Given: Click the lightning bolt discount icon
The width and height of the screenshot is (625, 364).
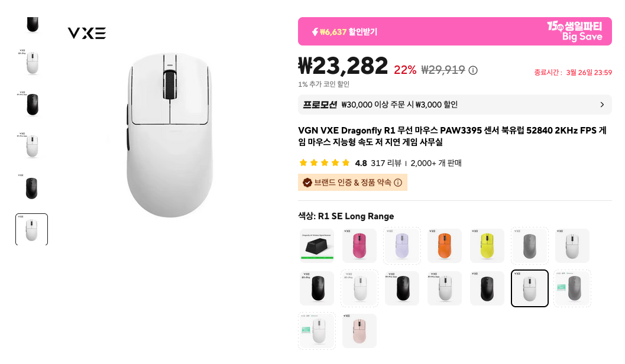Looking at the screenshot, I should tap(315, 32).
